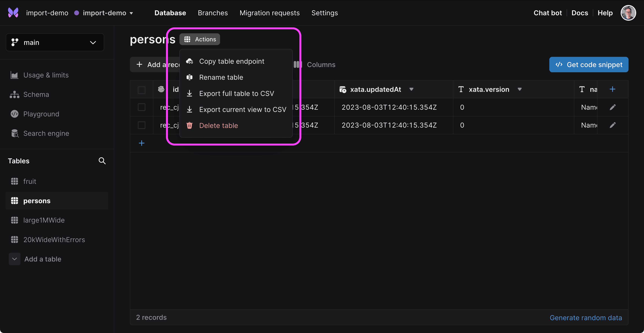This screenshot has height=333, width=644.
Task: Open the main branch dropdown
Action: pyautogui.click(x=55, y=42)
